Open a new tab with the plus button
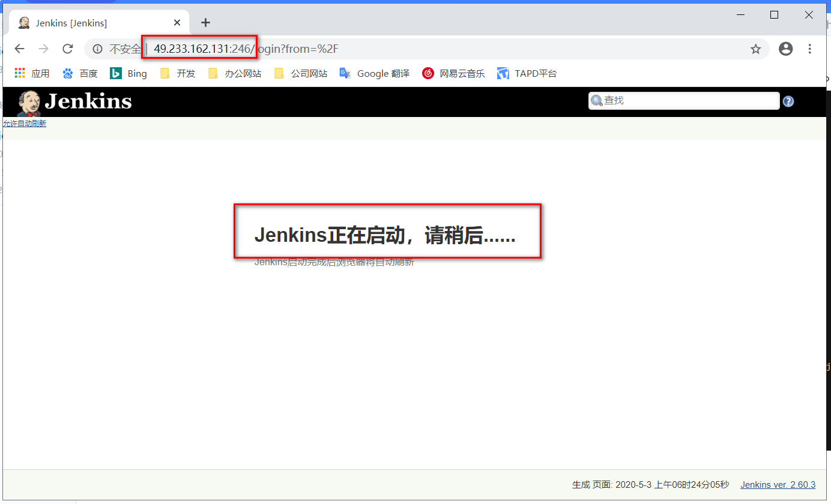Screen dimensions: 831x504 (x=205, y=23)
